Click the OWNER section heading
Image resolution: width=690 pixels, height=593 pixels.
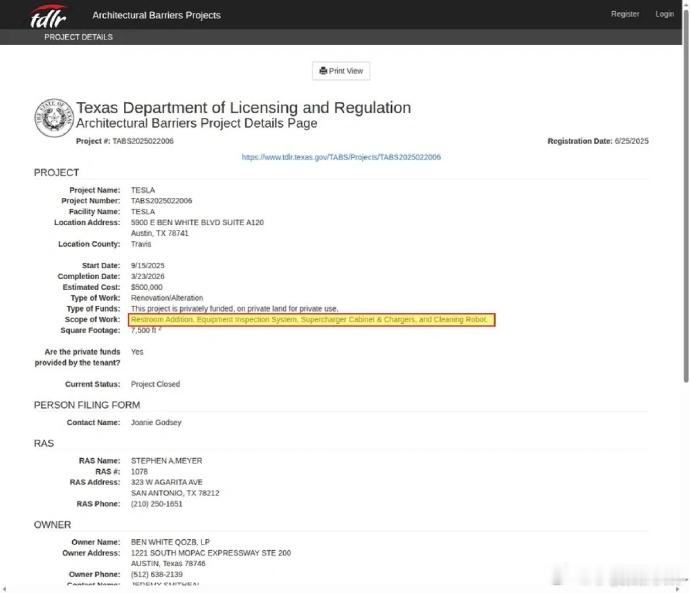pos(52,525)
